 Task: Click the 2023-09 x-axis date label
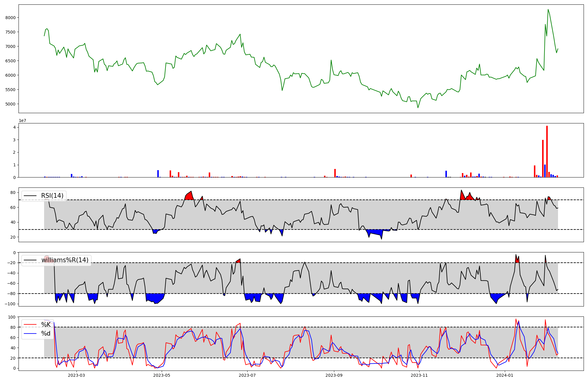(334, 375)
